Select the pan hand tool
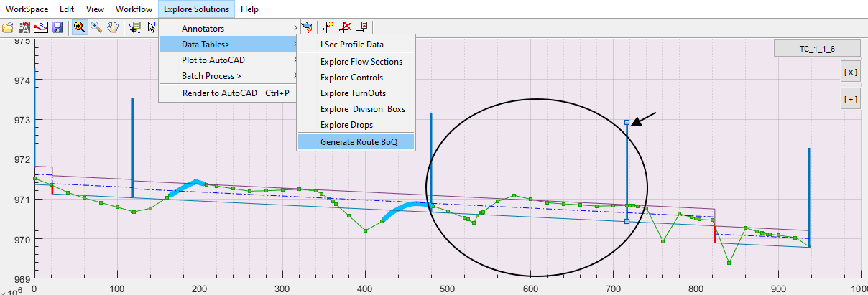 click(114, 27)
